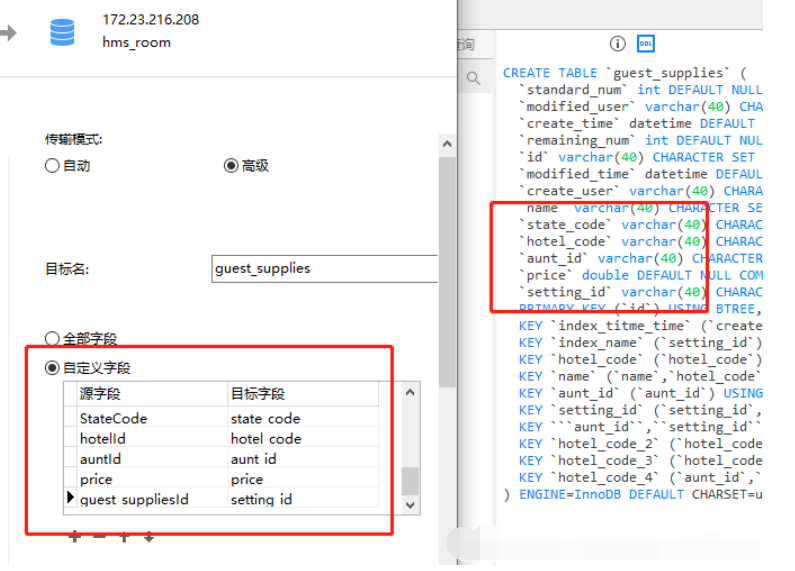Choose the 全部字段 option
This screenshot has width=795, height=571.
coord(52,339)
